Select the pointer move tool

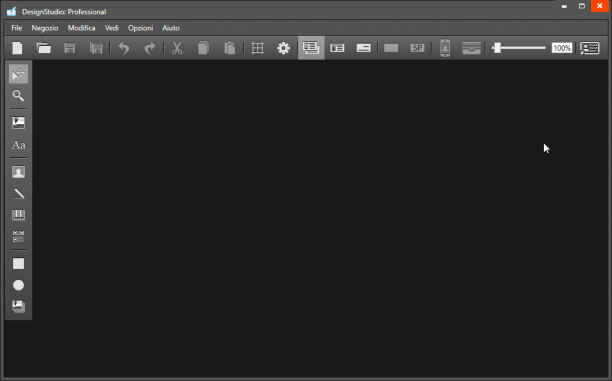tap(18, 74)
